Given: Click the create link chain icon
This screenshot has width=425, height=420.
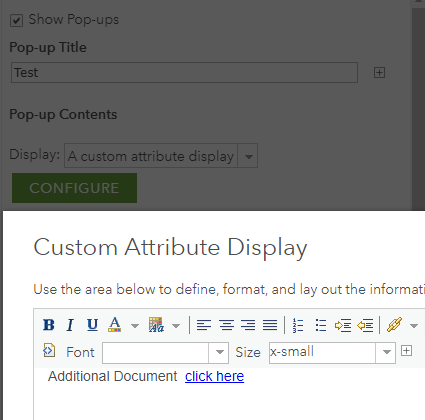Looking at the screenshot, I should 394,325.
